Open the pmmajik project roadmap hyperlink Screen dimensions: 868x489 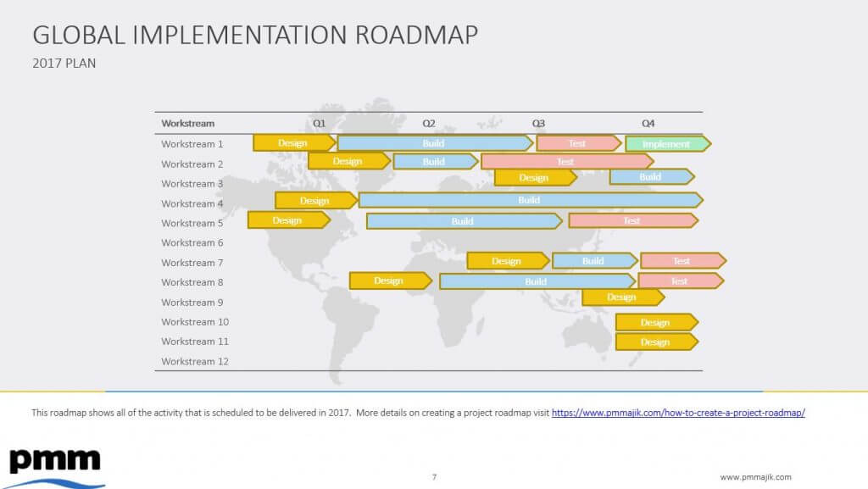[677, 413]
